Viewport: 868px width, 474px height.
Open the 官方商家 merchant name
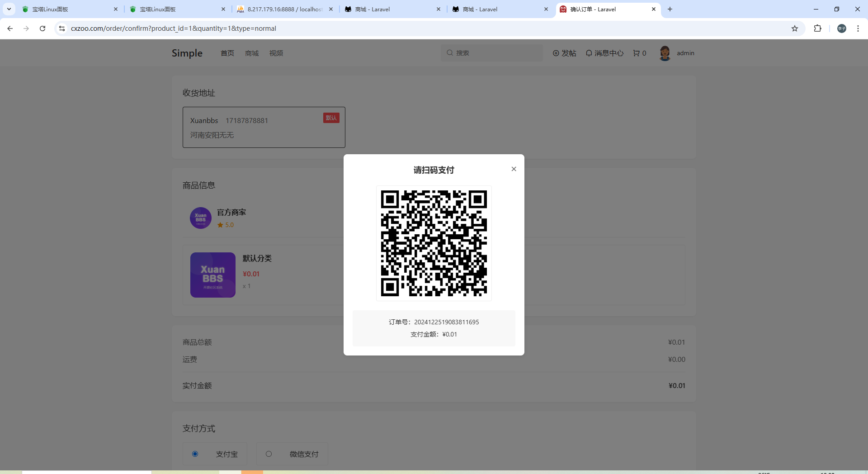[231, 212]
